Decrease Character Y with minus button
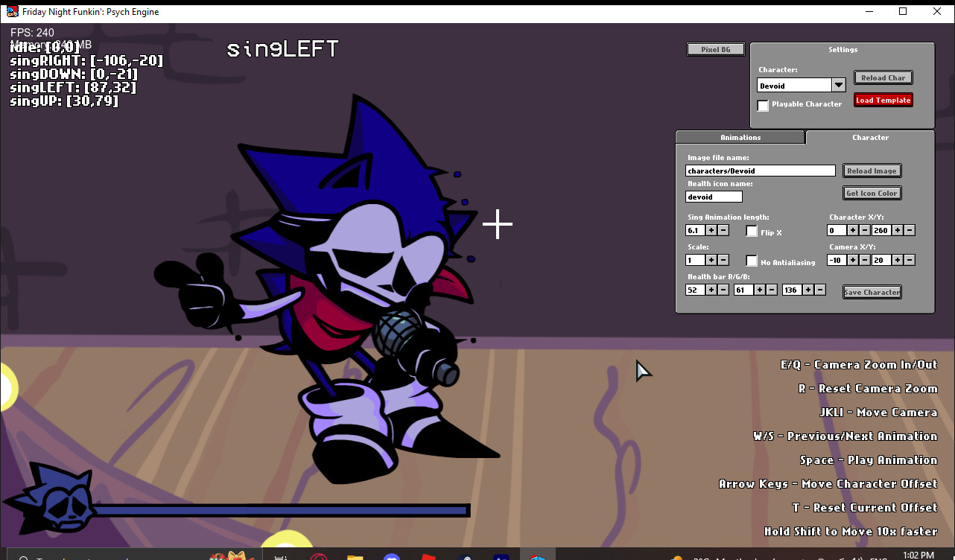This screenshot has width=955, height=560. (x=910, y=230)
